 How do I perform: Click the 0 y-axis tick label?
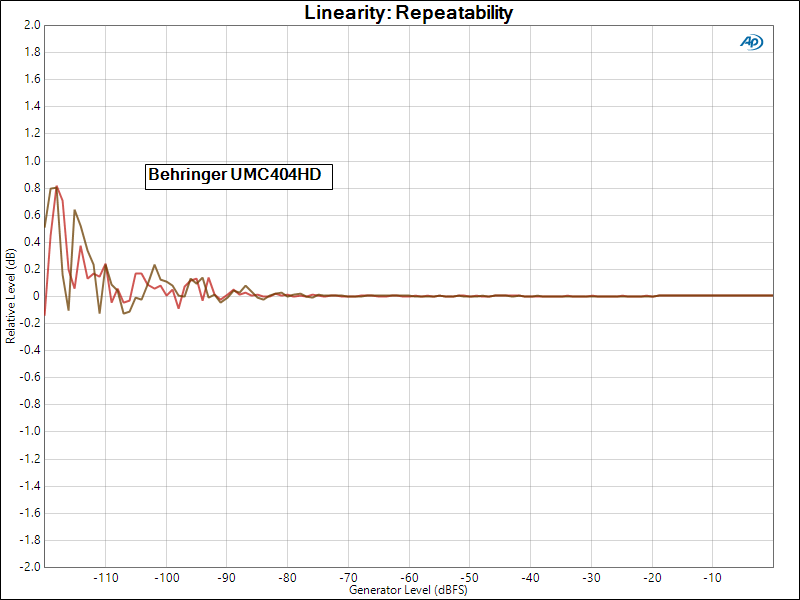[36, 296]
